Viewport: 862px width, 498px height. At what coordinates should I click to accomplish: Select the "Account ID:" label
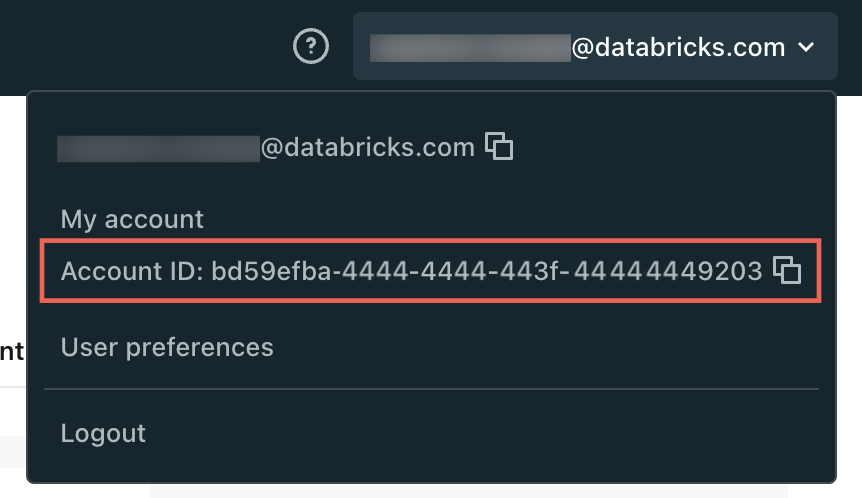(132, 271)
